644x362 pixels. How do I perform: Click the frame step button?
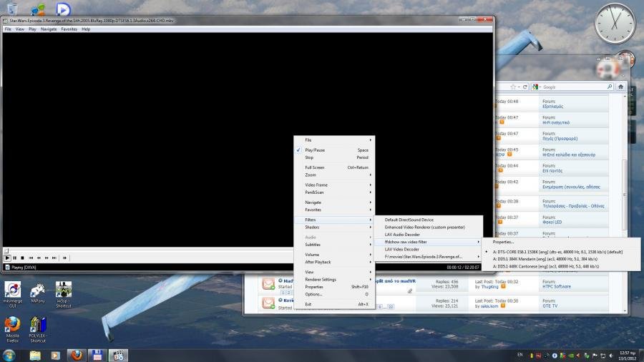(x=64, y=258)
